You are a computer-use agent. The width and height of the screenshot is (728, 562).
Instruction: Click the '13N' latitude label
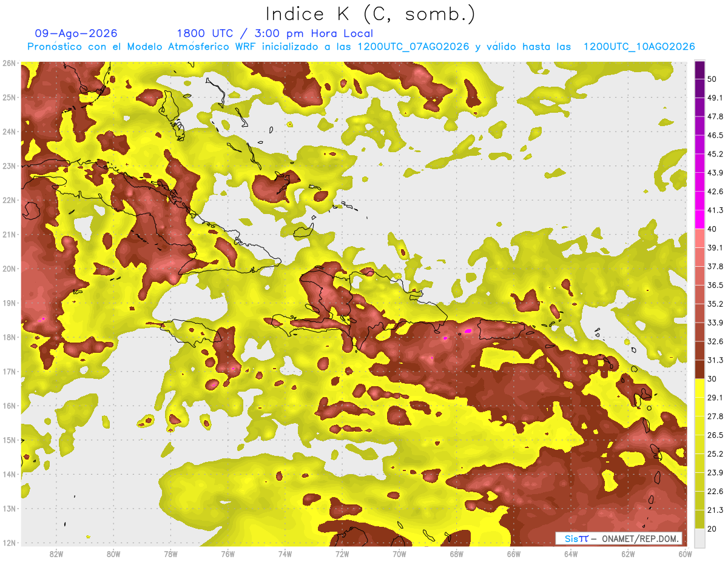click(9, 508)
